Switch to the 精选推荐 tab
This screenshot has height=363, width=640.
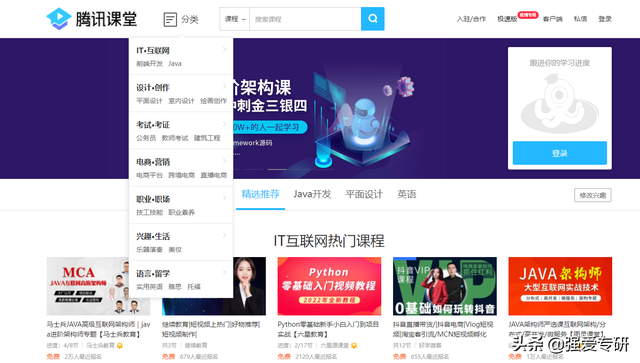tap(260, 194)
